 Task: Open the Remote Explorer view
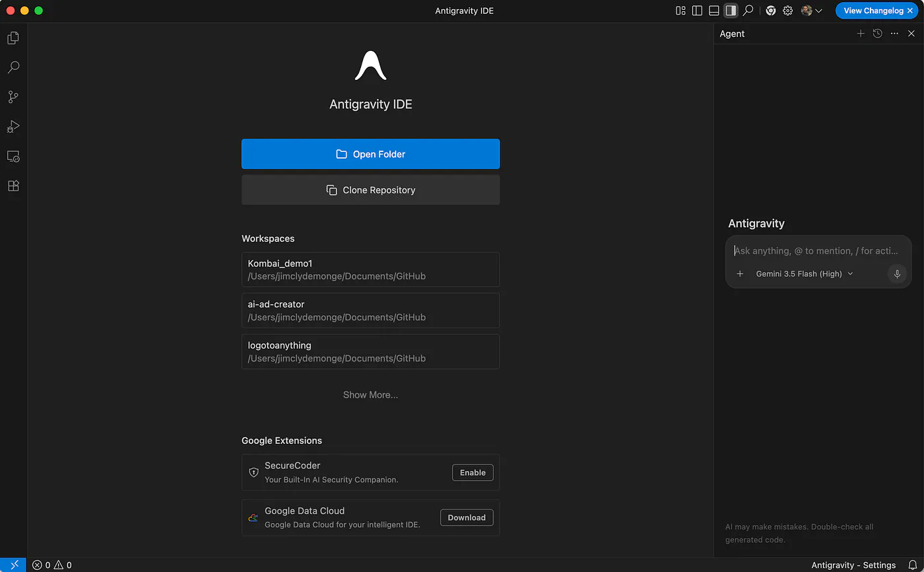coord(13,157)
